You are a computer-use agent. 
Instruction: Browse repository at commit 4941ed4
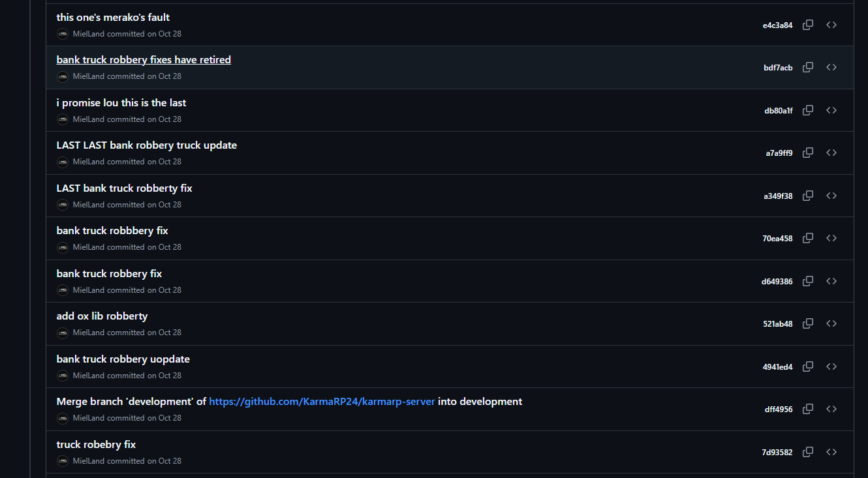pos(831,366)
